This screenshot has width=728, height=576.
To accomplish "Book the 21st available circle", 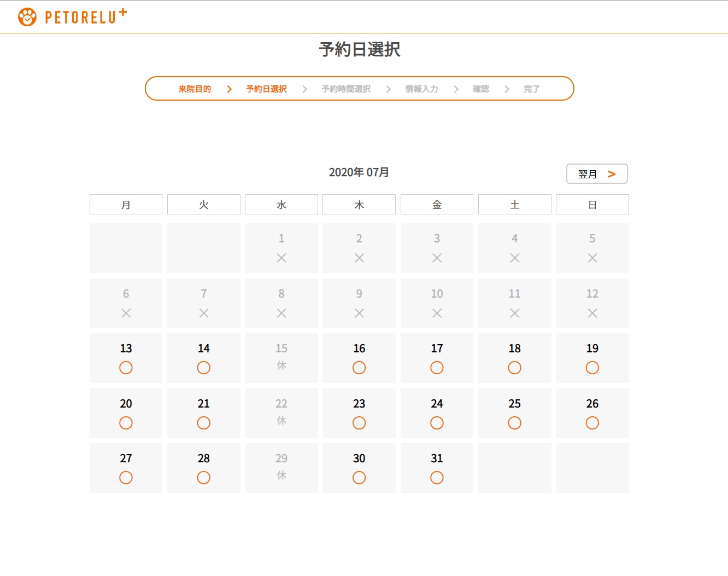I will pyautogui.click(x=204, y=413).
